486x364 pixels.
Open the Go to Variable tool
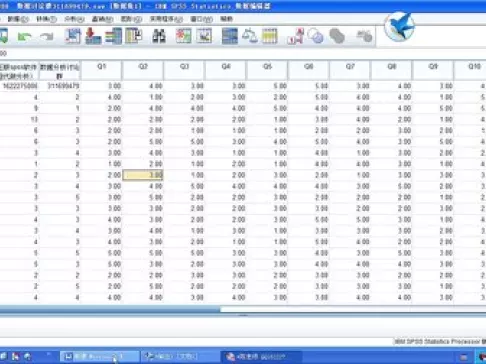[93, 36]
